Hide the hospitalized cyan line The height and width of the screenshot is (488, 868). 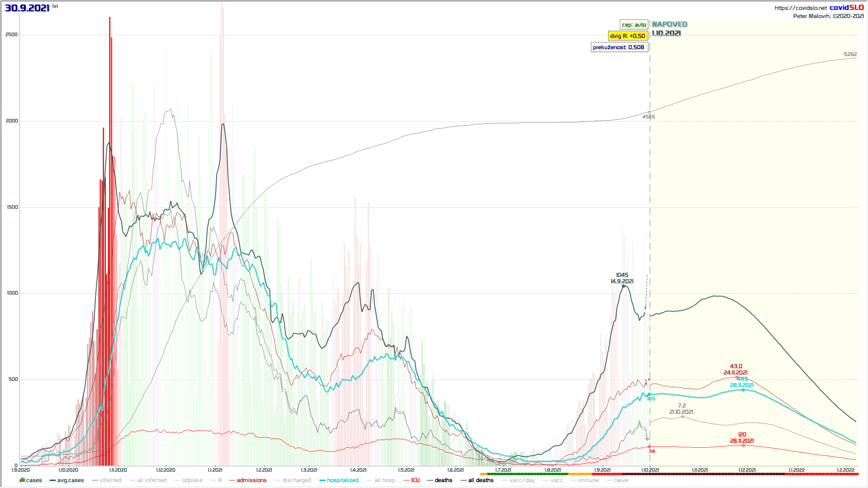coord(339,480)
